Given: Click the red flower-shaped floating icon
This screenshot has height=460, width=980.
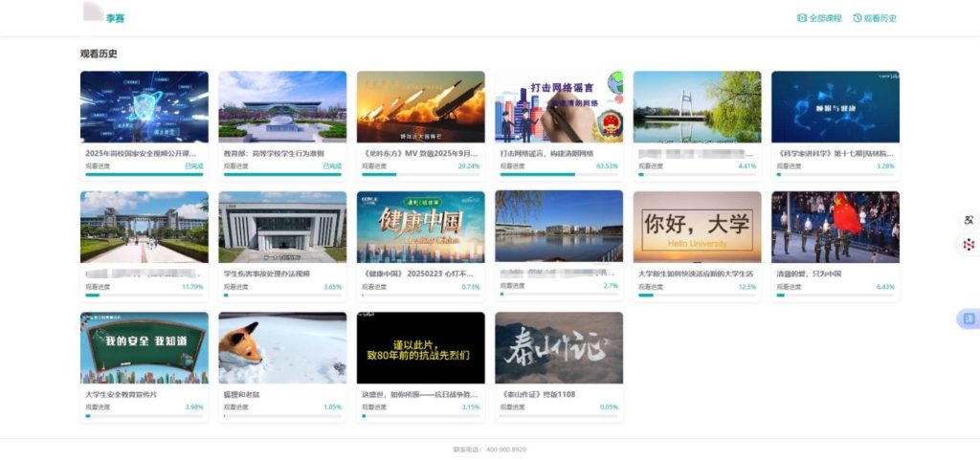Looking at the screenshot, I should click(968, 245).
